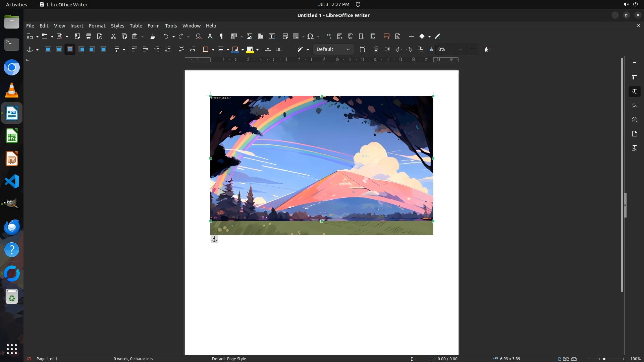Open the Gallery panel in the sidebar
Image resolution: width=644 pixels, height=362 pixels.
coord(634,106)
